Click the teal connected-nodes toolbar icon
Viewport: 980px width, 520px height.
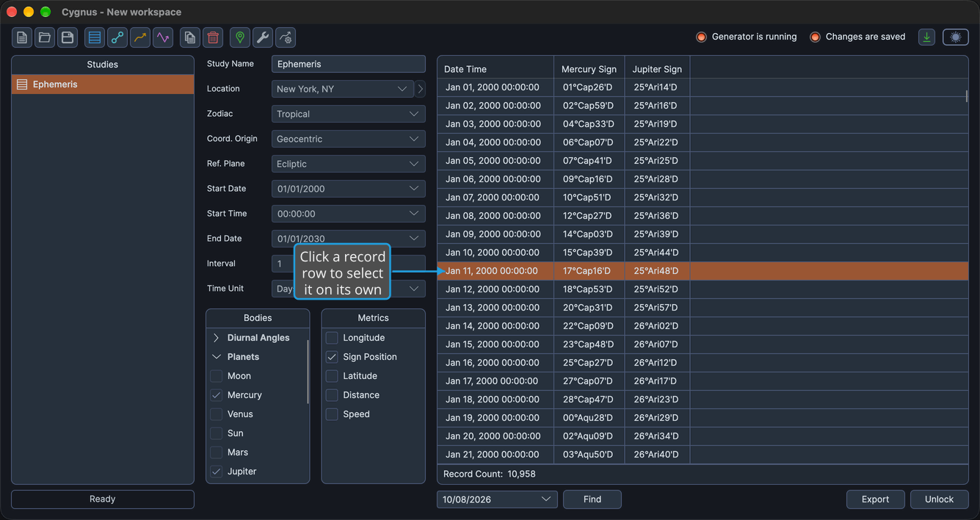[x=117, y=37]
